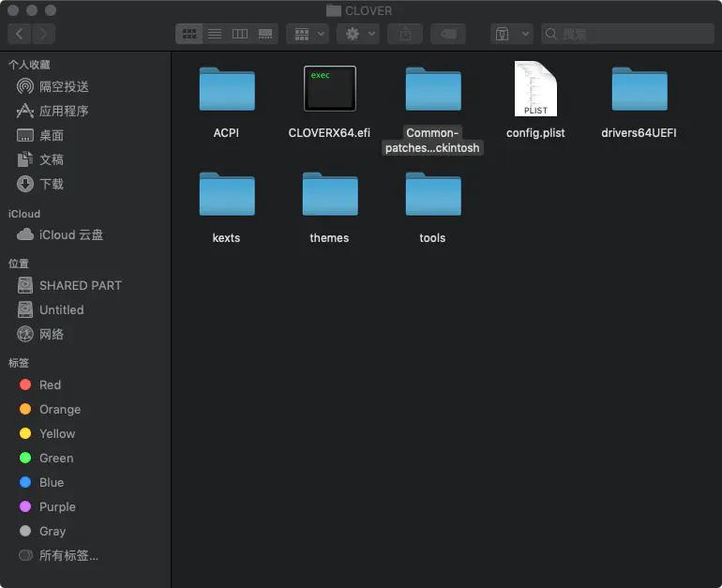Select the config.plist file icon

[535, 88]
